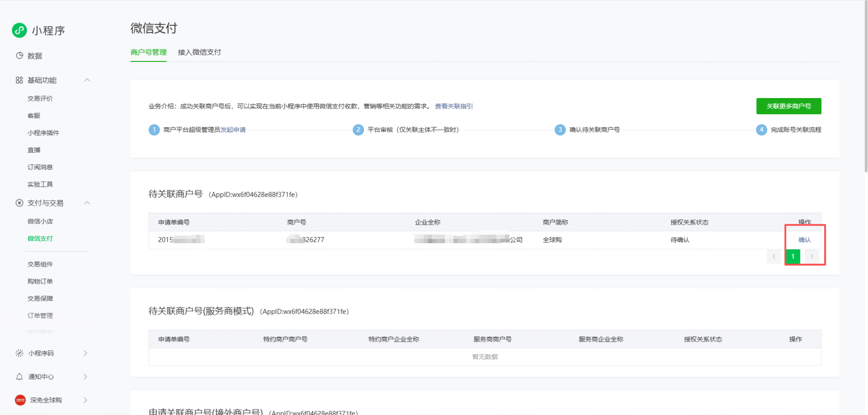Click the 通知中心 sidebar label
868x415 pixels.
pos(41,376)
